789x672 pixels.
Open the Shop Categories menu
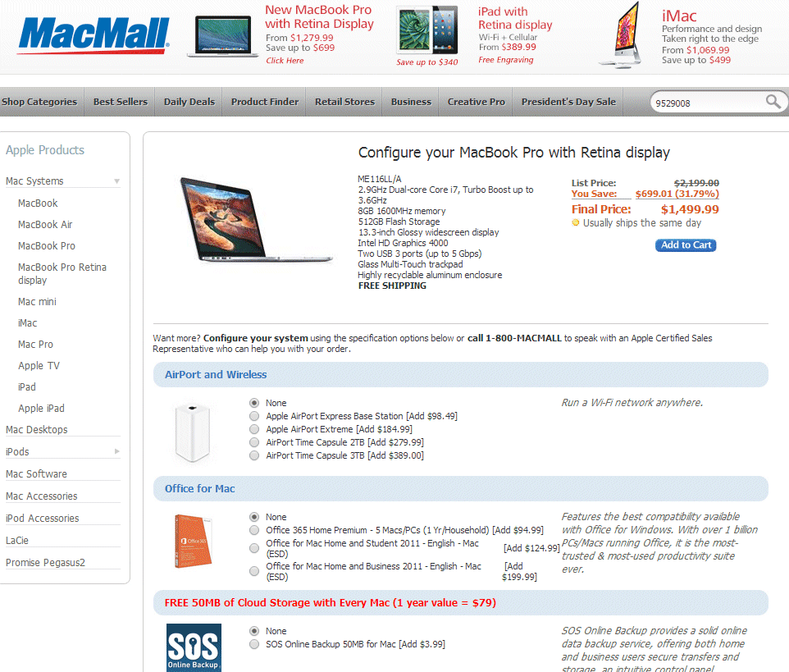(39, 102)
